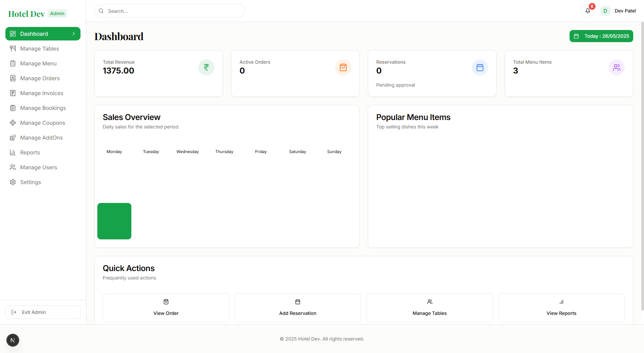Click the calendar icon on Reservations card

(x=480, y=67)
